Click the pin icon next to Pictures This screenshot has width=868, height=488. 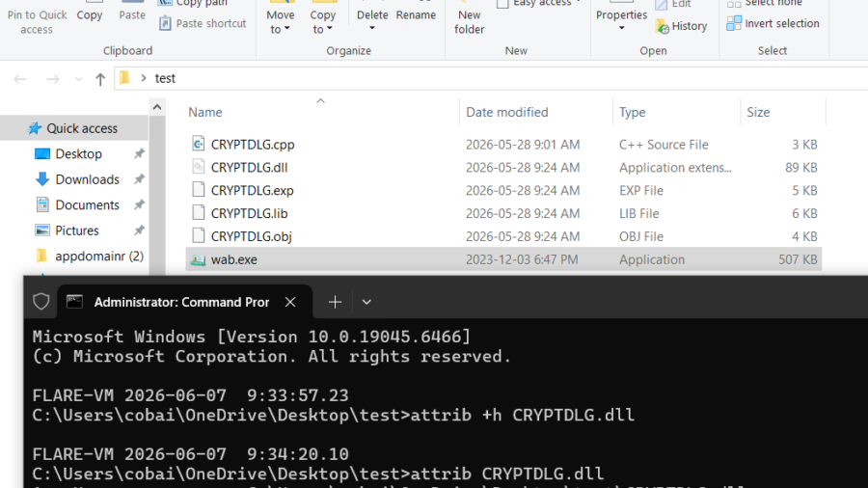[x=139, y=230]
